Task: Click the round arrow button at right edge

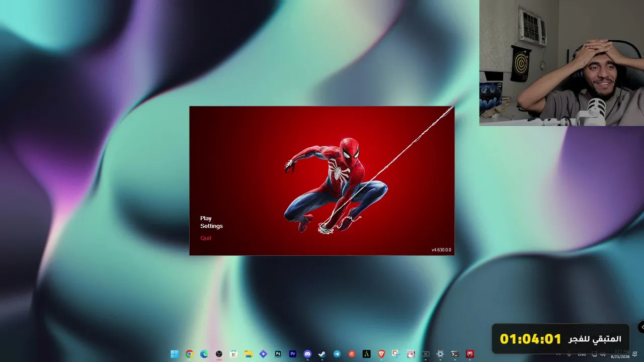Action: [x=641, y=327]
